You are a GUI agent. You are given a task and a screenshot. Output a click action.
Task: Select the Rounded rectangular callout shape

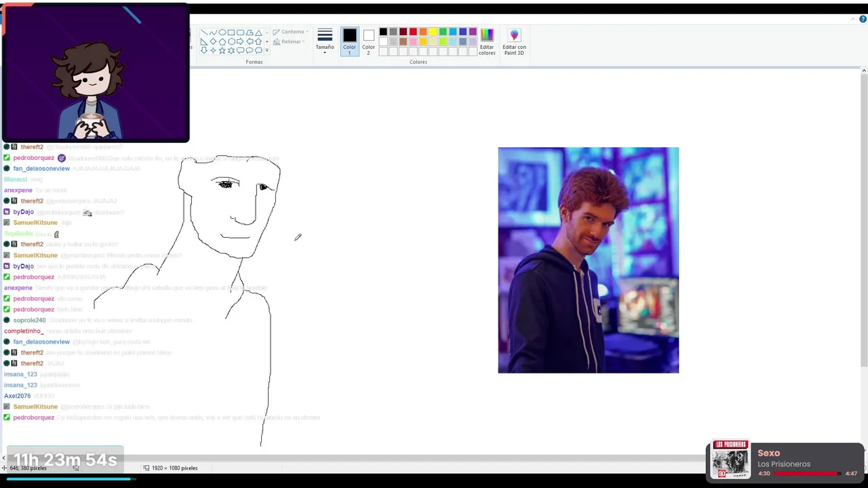coord(240,50)
